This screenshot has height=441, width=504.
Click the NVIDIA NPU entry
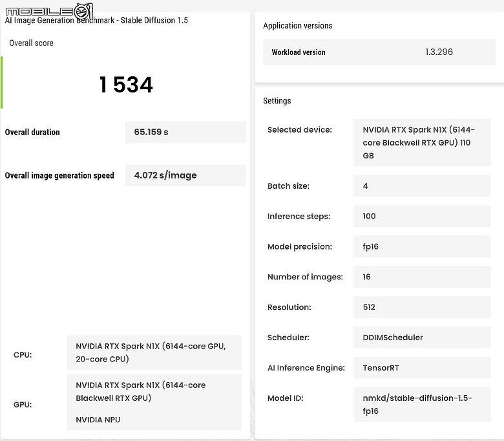98,420
